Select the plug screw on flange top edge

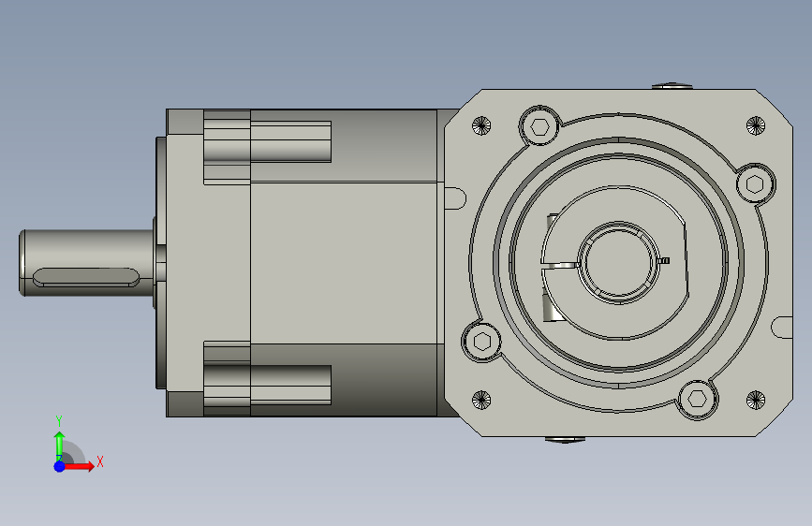pos(672,86)
